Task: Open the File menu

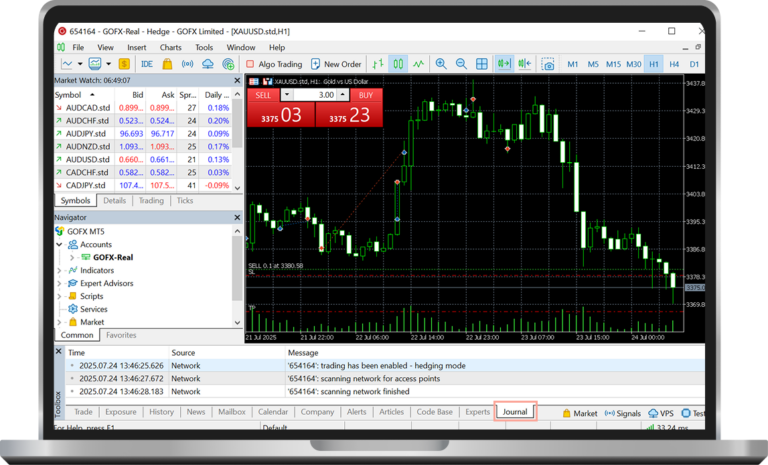Action: click(x=78, y=48)
